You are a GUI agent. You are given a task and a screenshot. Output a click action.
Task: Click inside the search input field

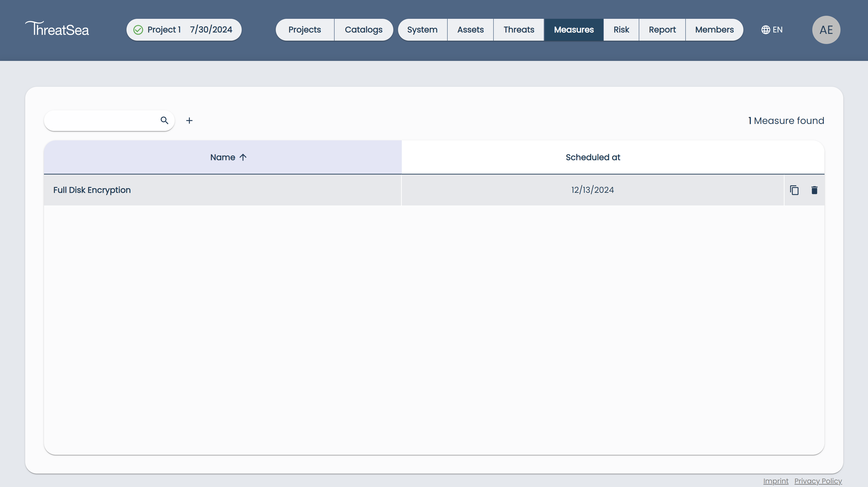coord(101,120)
